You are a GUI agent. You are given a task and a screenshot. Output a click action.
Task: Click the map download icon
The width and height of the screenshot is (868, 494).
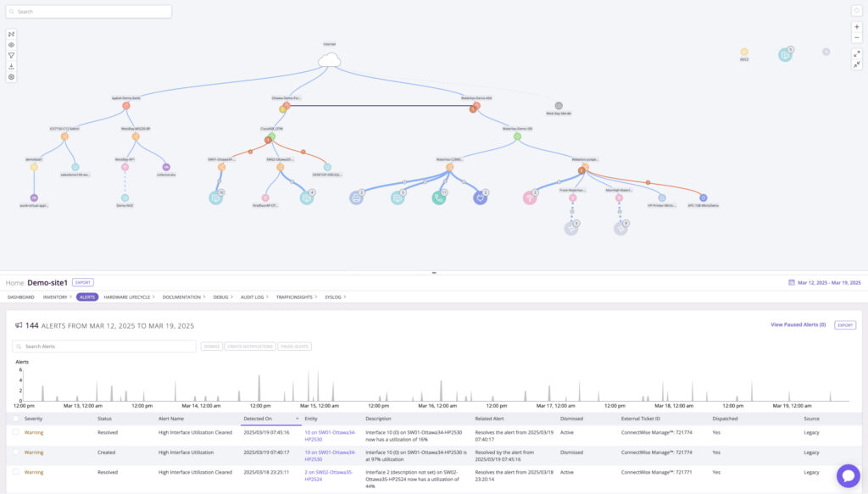pyautogui.click(x=11, y=66)
